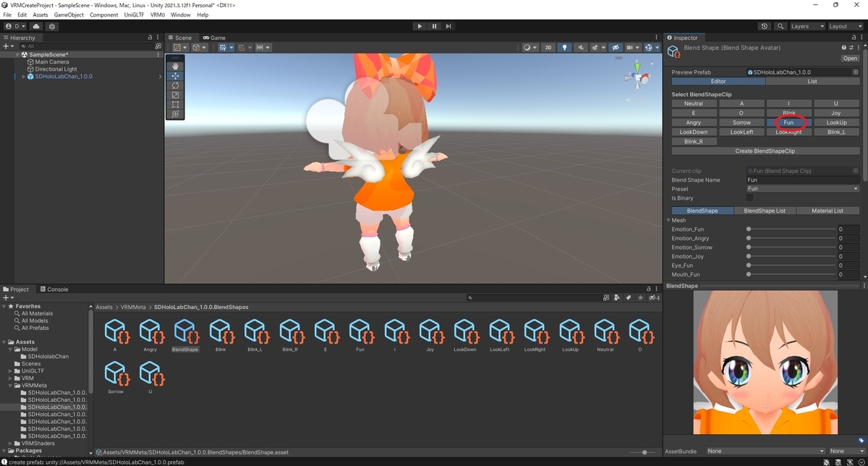Click the AssetBundle label tag icon
868x466 pixels.
(x=861, y=441)
